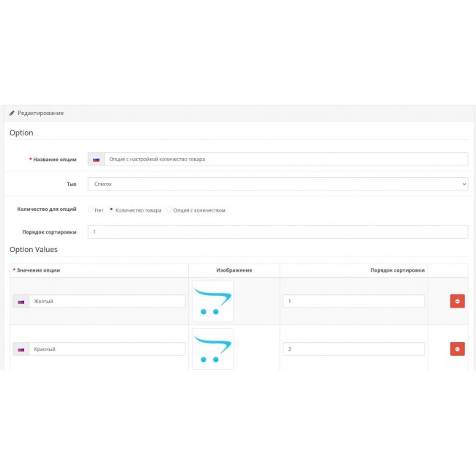Select the Нет quantity radio button

coord(91,209)
